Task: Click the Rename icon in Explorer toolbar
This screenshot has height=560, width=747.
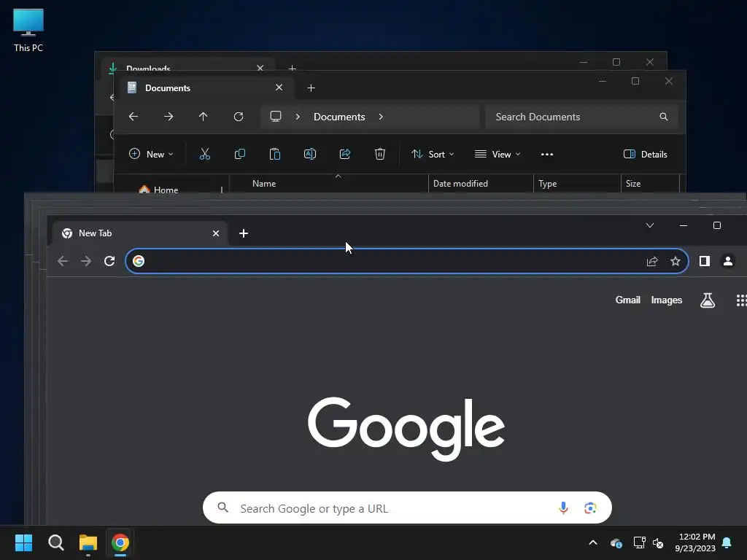Action: pos(309,154)
